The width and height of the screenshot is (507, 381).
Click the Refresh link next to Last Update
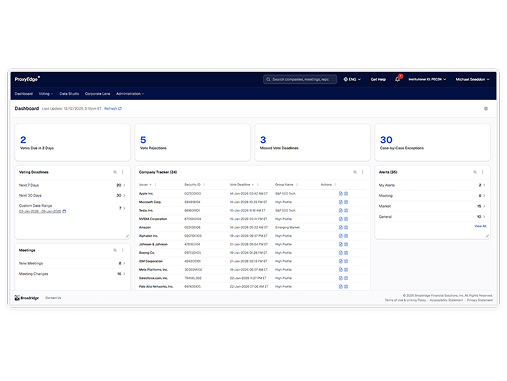coord(113,109)
